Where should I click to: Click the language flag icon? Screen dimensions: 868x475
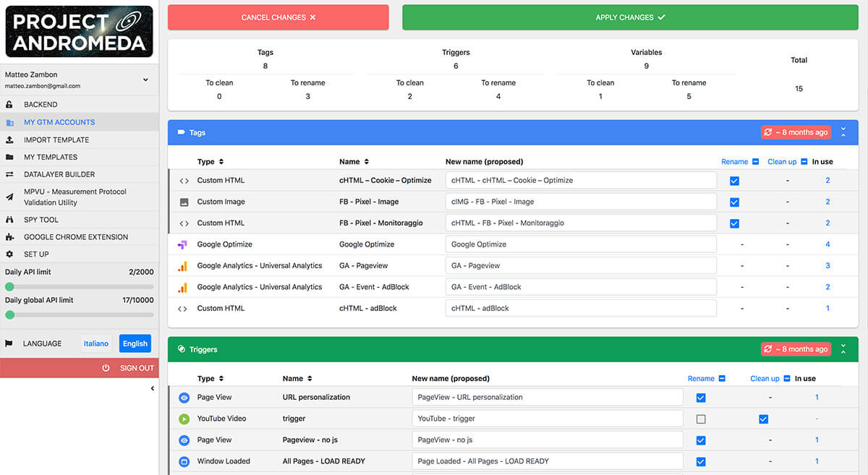(9, 343)
